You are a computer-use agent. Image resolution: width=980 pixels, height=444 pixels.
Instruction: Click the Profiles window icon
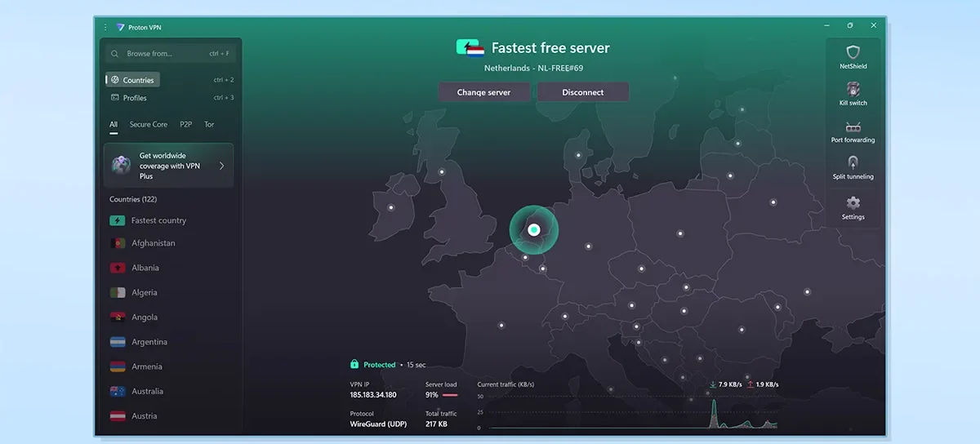coord(115,98)
